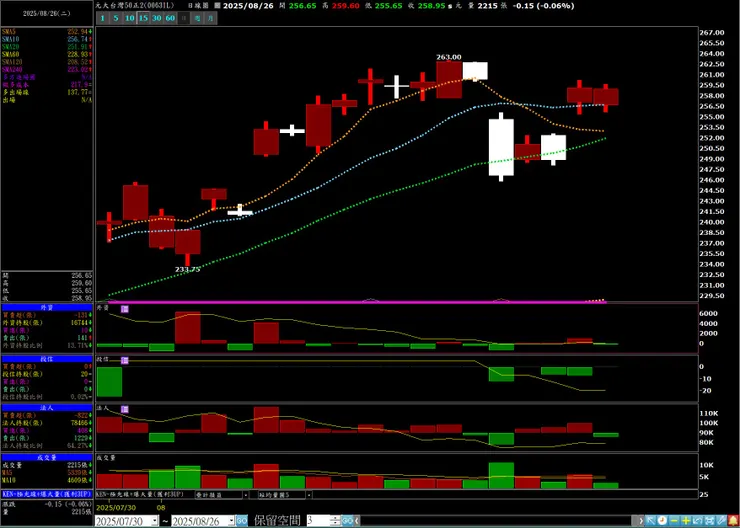Click scrollbar left arrow at bottom
This screenshot has width=740, height=528.
click(357, 520)
